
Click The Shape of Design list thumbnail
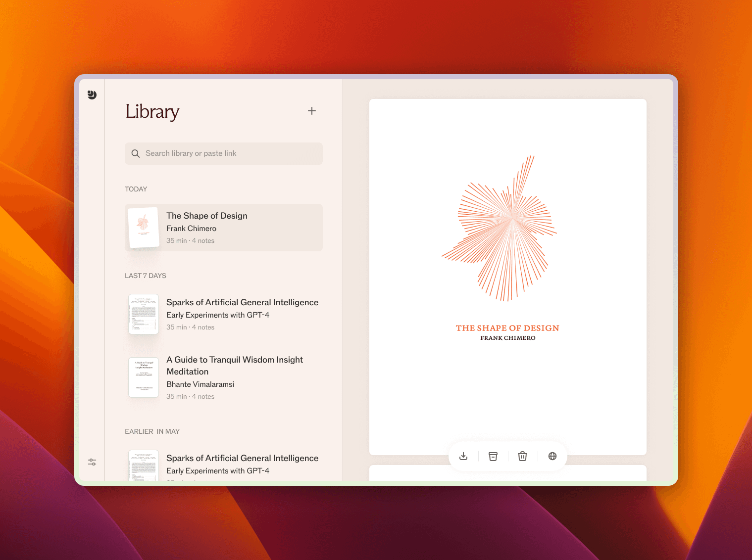coord(144,228)
